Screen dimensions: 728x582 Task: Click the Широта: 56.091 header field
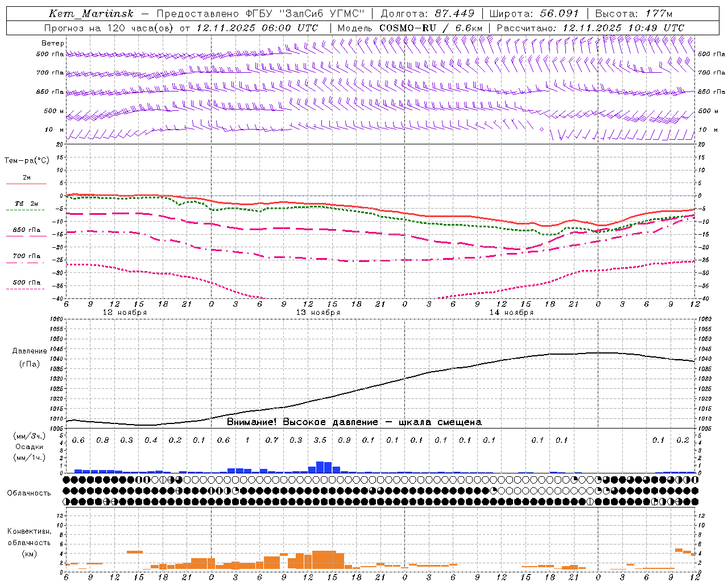tap(534, 14)
